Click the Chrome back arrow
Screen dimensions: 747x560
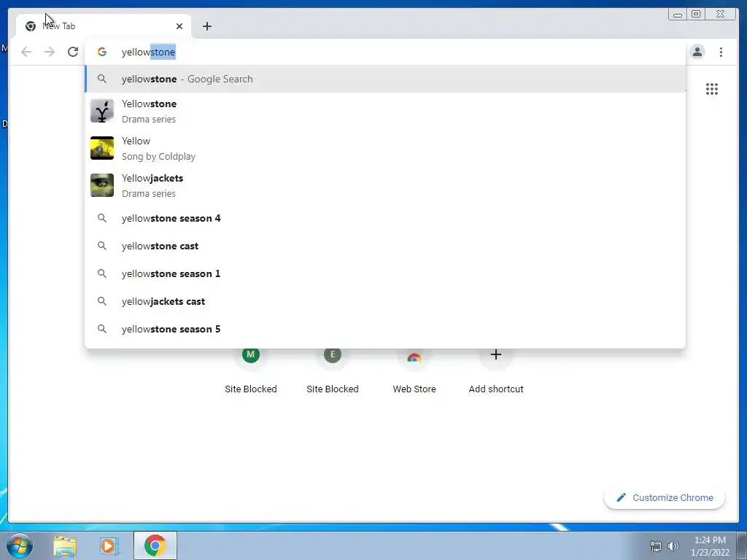(26, 52)
